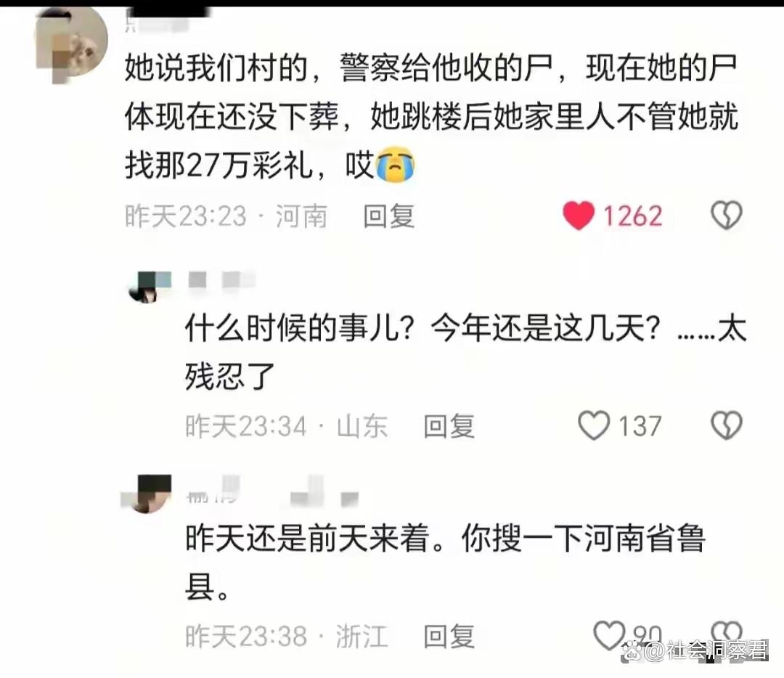Unlike the red heart showing 1262
Screen dimensions: 784x678
click(579, 216)
